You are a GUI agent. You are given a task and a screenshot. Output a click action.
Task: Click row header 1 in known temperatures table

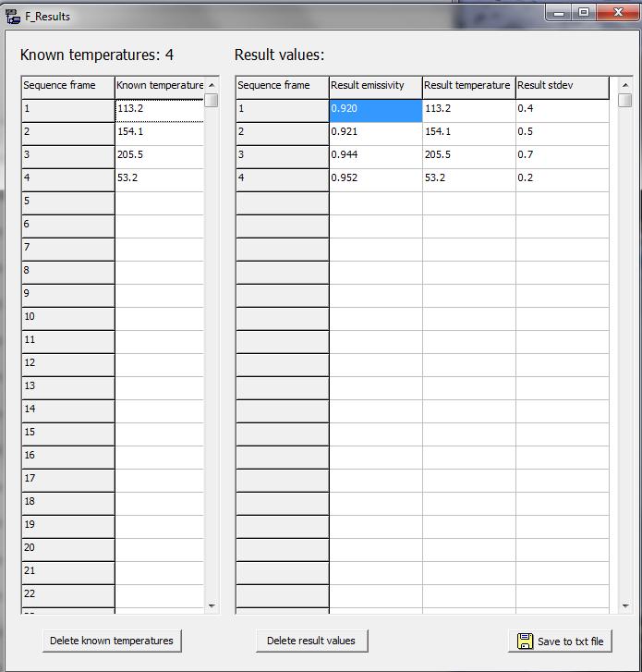pyautogui.click(x=68, y=111)
